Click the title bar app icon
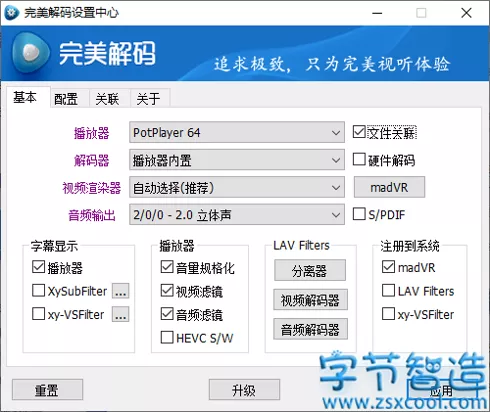 point(12,13)
